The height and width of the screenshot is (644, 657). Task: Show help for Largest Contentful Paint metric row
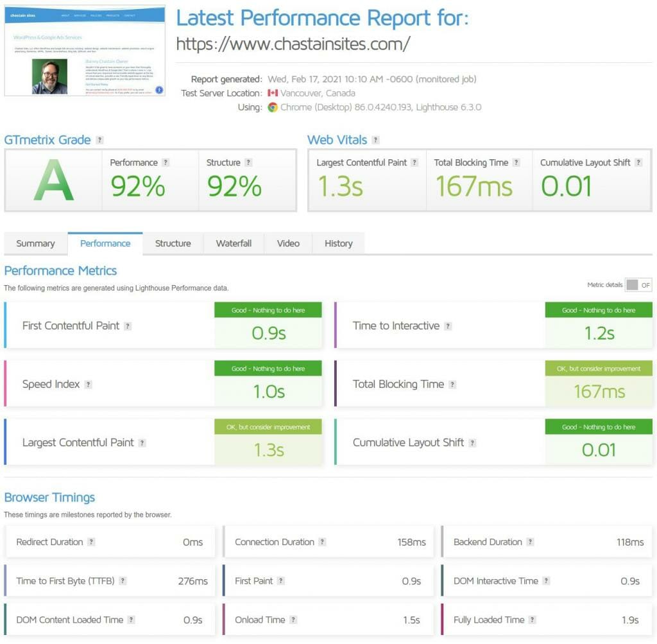142,443
